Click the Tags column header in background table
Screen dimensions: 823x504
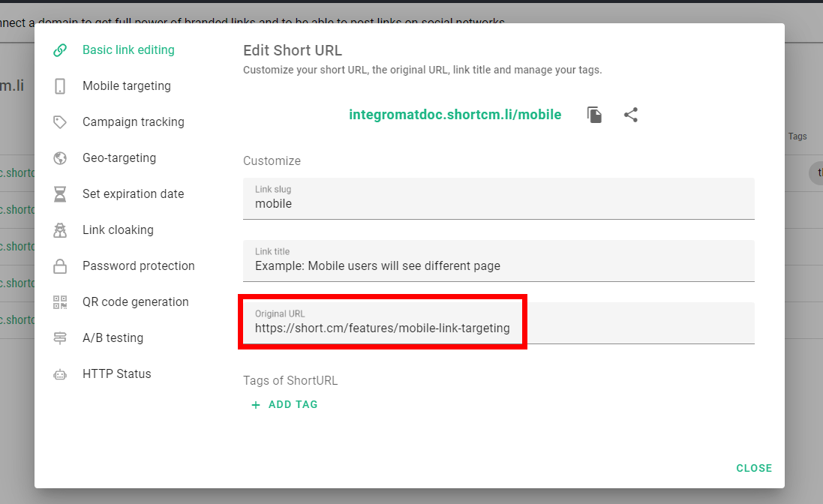pos(797,136)
